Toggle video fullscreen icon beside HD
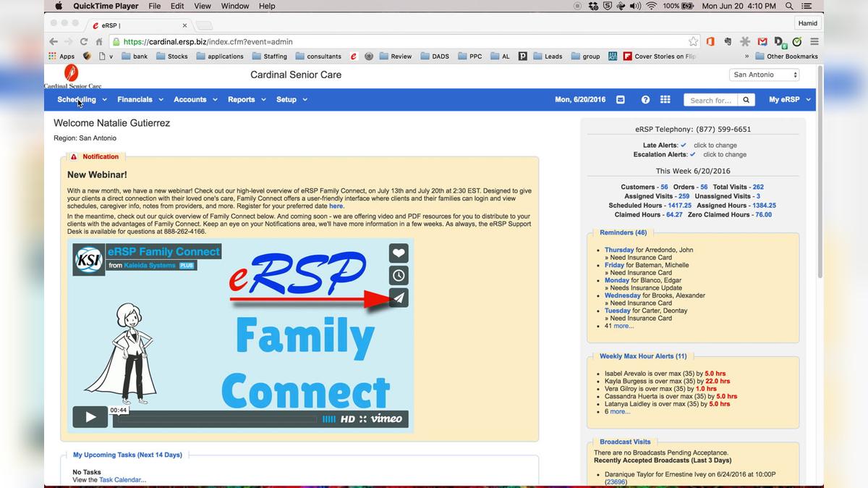 pyautogui.click(x=363, y=419)
